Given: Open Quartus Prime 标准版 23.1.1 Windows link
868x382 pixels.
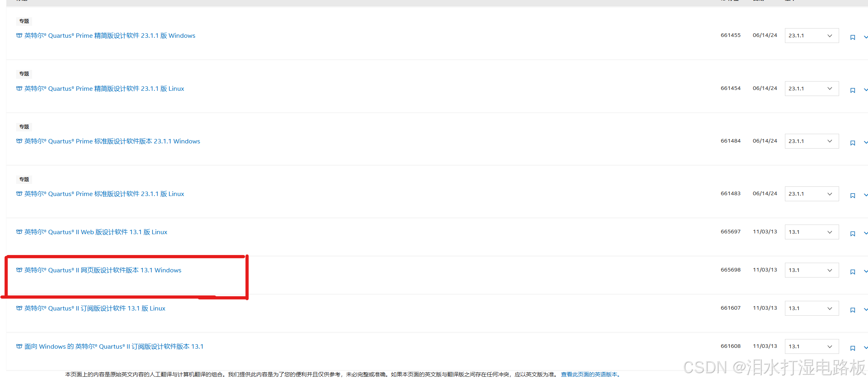Looking at the screenshot, I should point(112,141).
